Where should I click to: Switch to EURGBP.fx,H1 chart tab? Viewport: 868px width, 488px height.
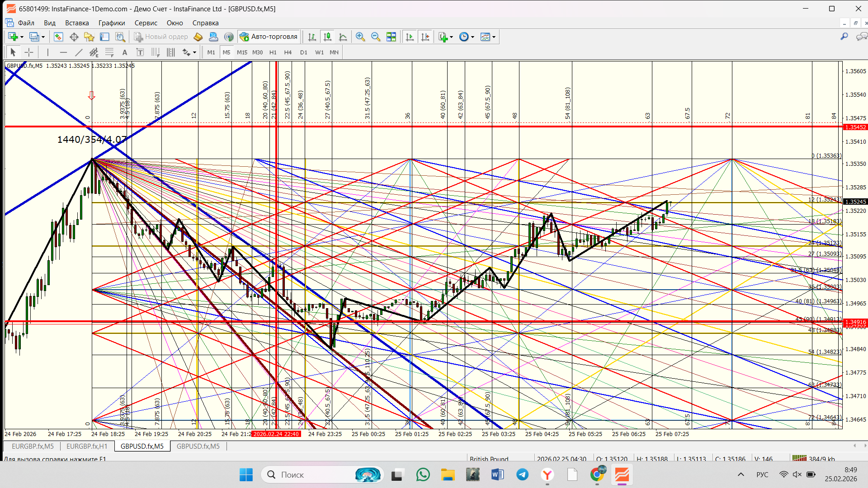(x=87, y=446)
